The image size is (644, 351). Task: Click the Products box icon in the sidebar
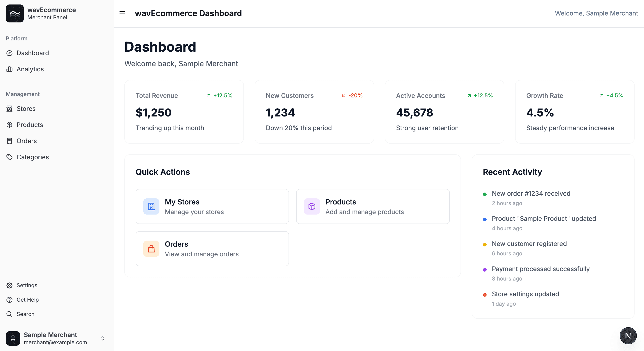click(9, 125)
